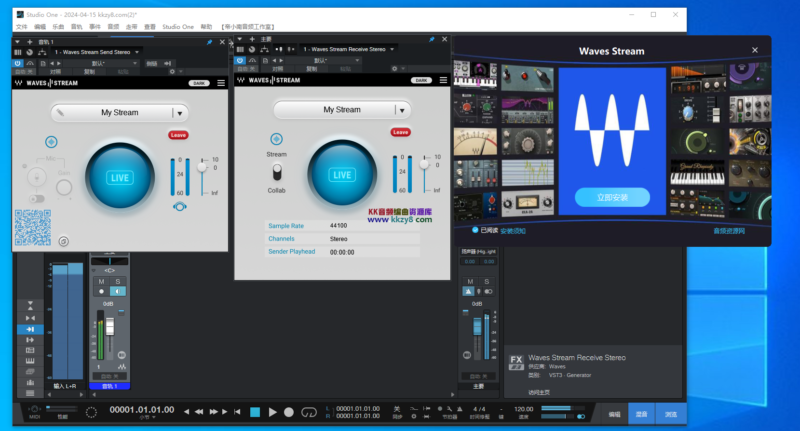Click the blue connection icon in the Send plugin

51,142
